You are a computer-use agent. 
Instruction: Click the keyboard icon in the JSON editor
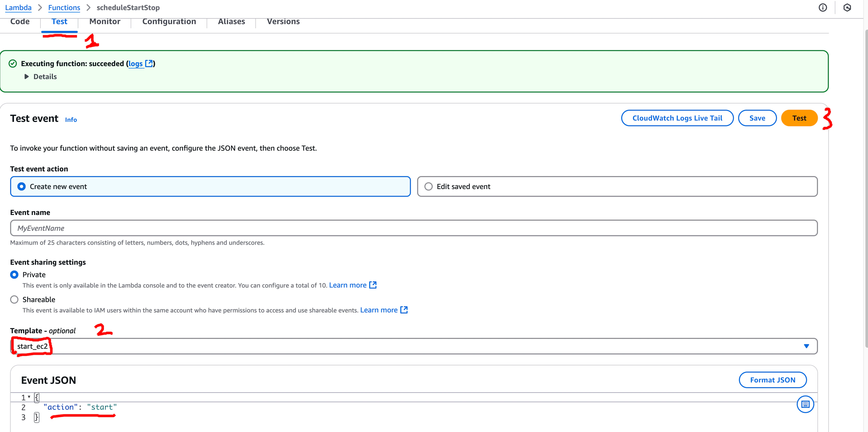pos(805,404)
